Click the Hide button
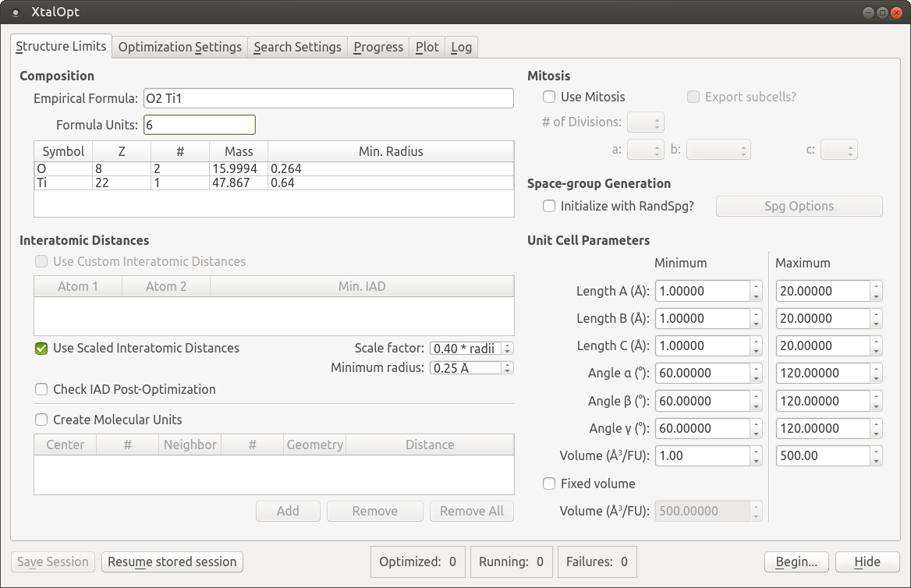The image size is (911, 588). [867, 561]
